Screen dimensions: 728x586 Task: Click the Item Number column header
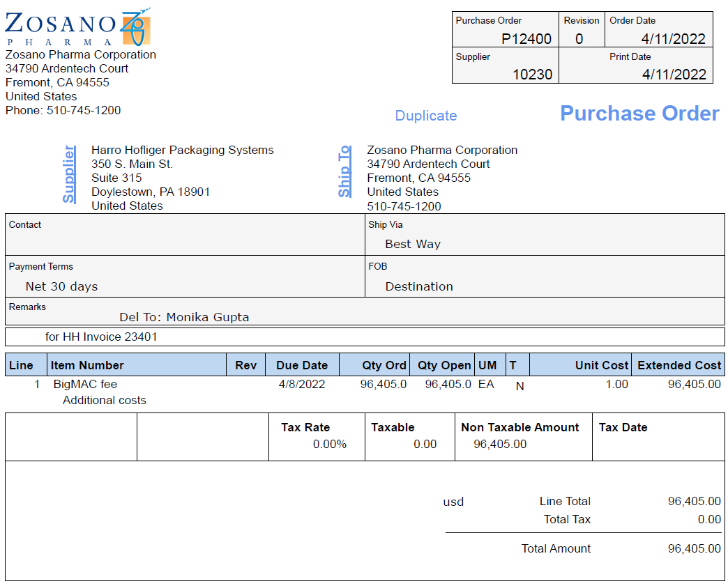pos(87,365)
